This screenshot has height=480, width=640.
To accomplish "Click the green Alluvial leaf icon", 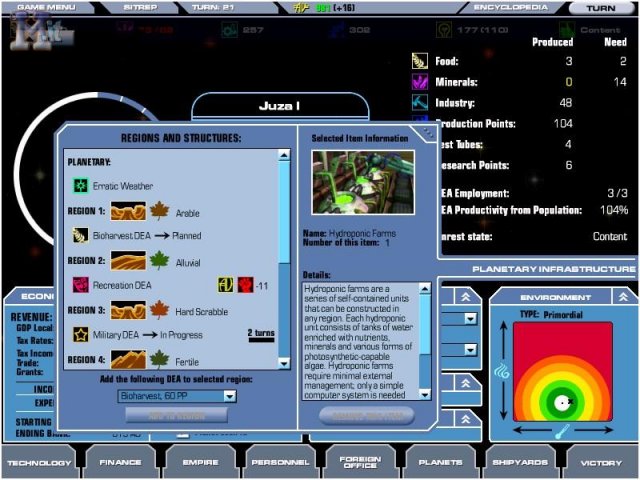I will 160,262.
